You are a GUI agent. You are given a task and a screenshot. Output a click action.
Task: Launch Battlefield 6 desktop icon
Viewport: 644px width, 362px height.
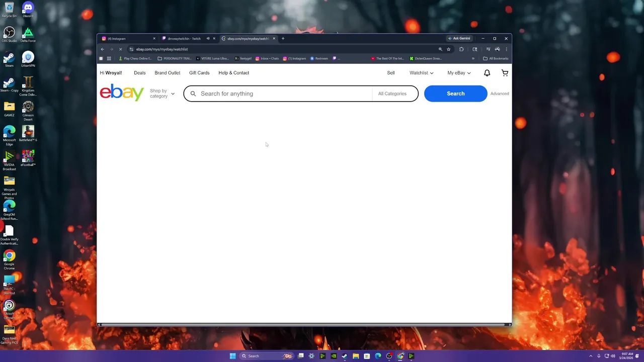28,133
